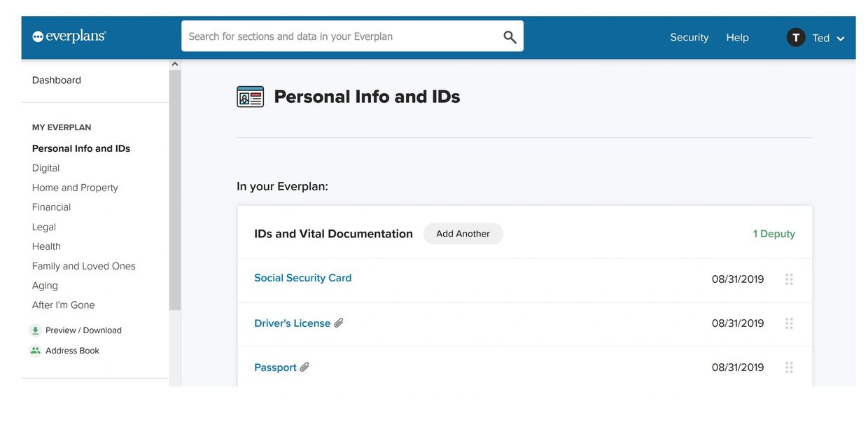Click the Passport attachment paperclip
The height and width of the screenshot is (434, 868).
coord(304,367)
